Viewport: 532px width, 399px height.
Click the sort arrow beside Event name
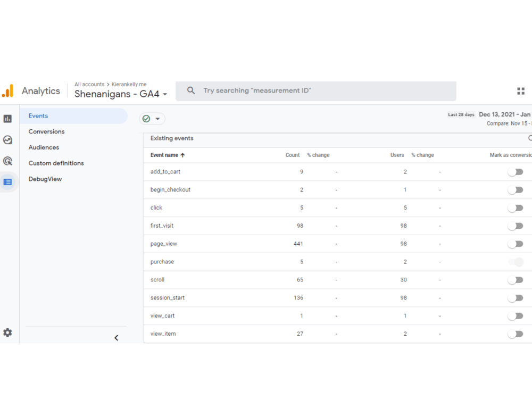[x=182, y=155]
